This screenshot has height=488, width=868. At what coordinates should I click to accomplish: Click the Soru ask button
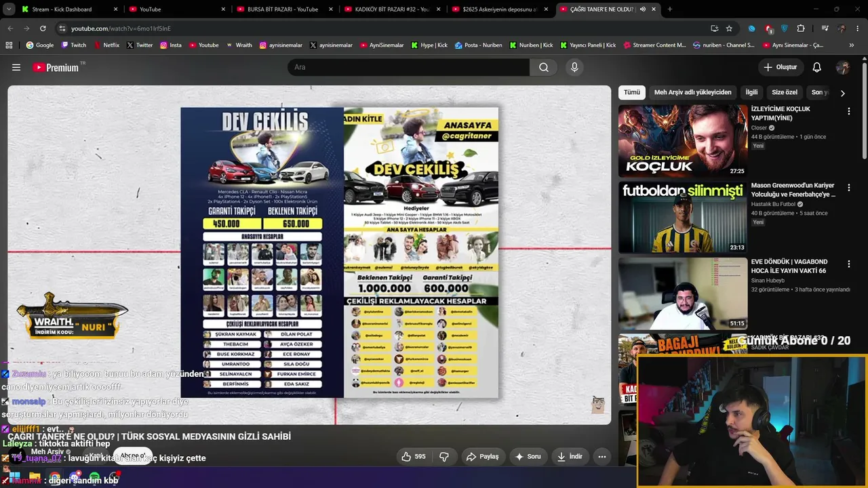pyautogui.click(x=528, y=457)
